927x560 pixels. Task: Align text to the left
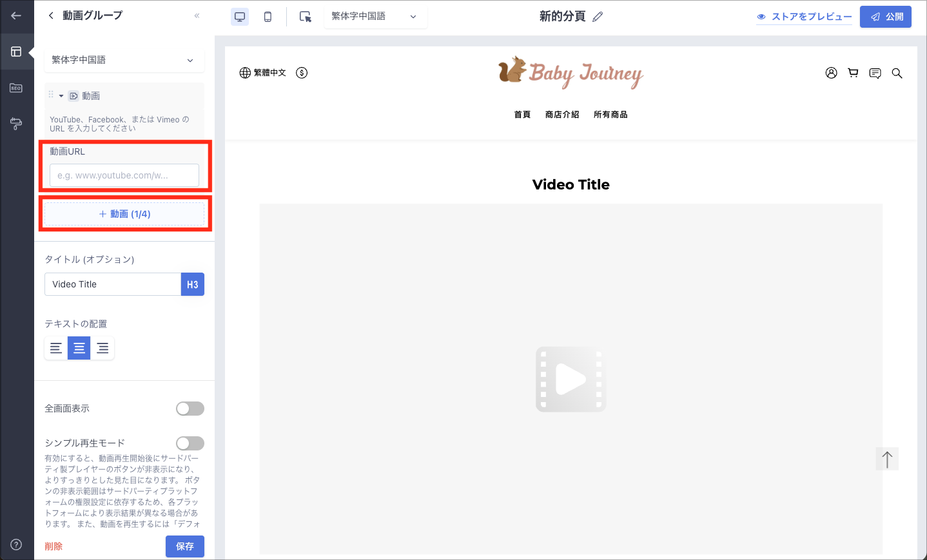[56, 348]
